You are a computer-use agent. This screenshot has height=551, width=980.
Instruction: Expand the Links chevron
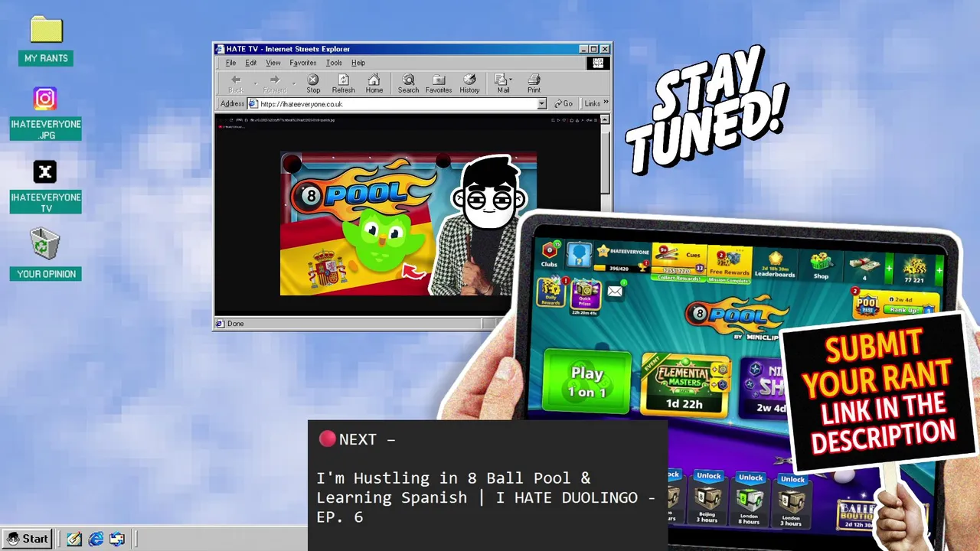coord(606,103)
